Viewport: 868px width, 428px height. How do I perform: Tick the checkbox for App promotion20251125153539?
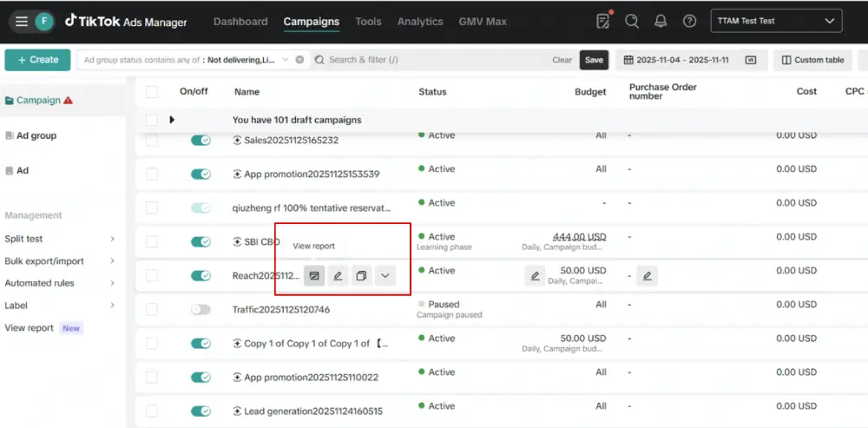tap(152, 174)
